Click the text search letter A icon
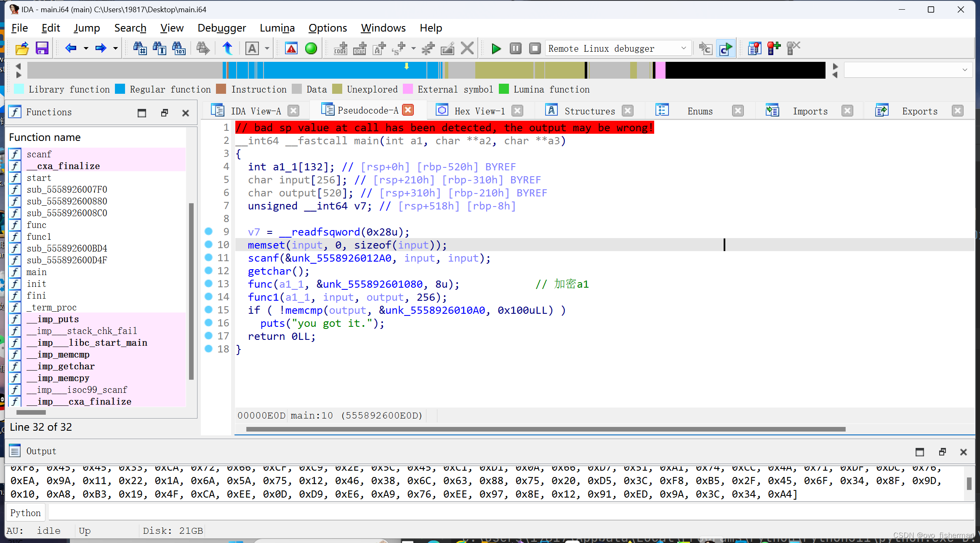 pos(252,48)
